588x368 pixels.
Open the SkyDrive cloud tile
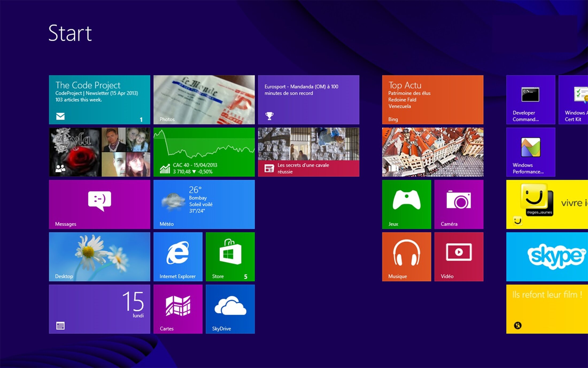coord(230,309)
